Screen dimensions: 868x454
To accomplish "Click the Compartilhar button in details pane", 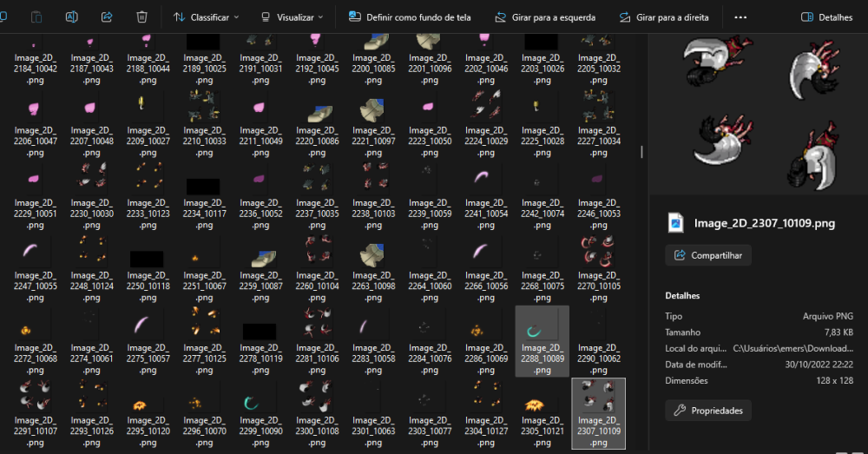I will click(708, 255).
